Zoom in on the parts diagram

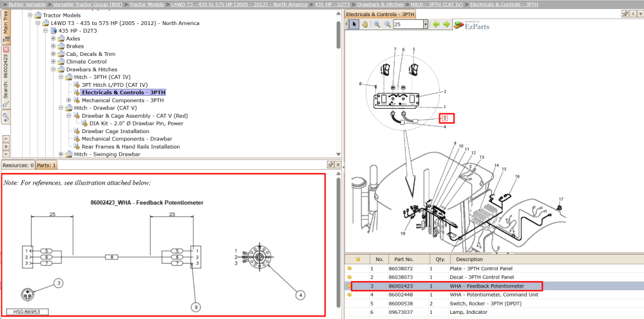(377, 24)
